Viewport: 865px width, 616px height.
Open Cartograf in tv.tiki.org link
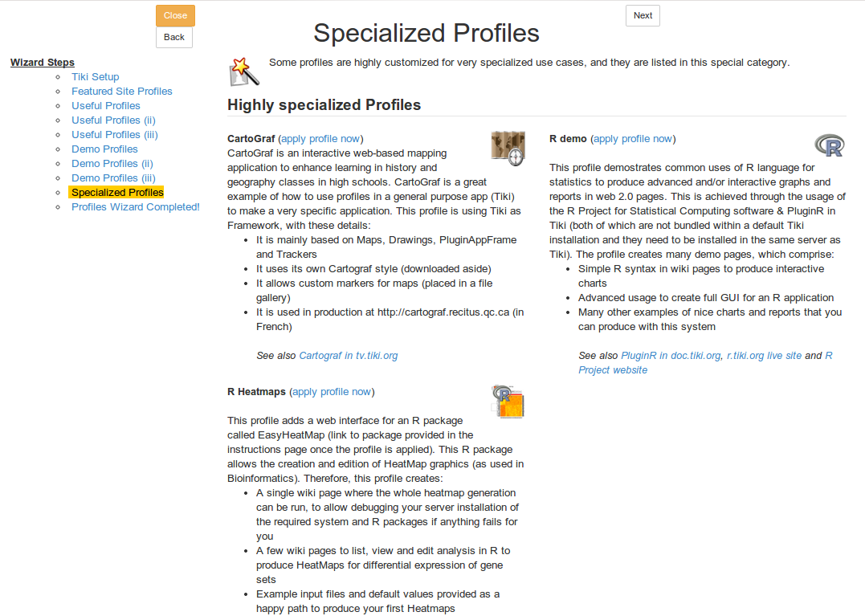pos(348,356)
